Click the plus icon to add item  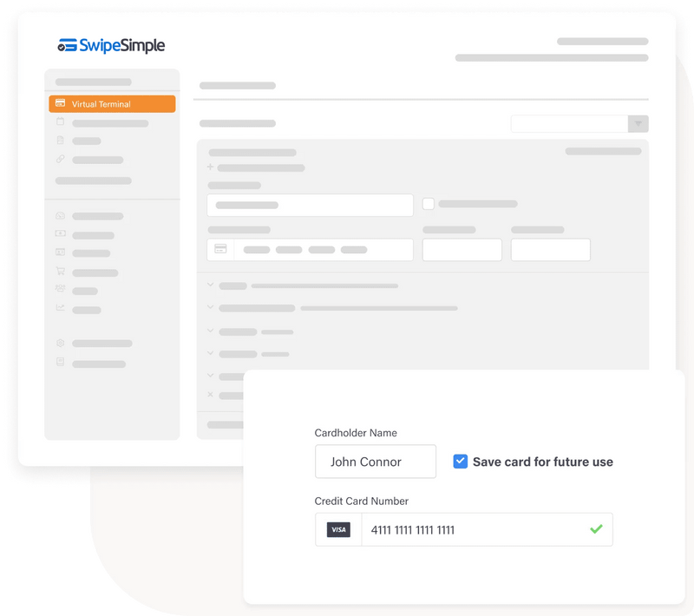pos(210,167)
